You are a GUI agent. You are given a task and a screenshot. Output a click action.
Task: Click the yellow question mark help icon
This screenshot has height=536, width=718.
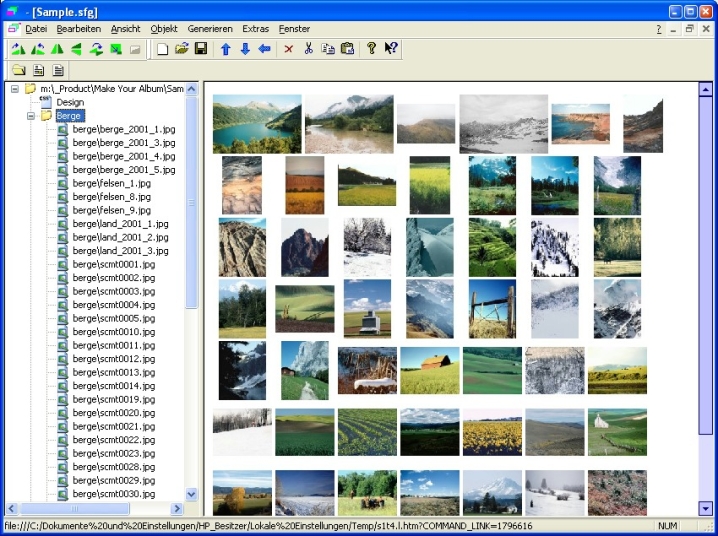point(371,49)
